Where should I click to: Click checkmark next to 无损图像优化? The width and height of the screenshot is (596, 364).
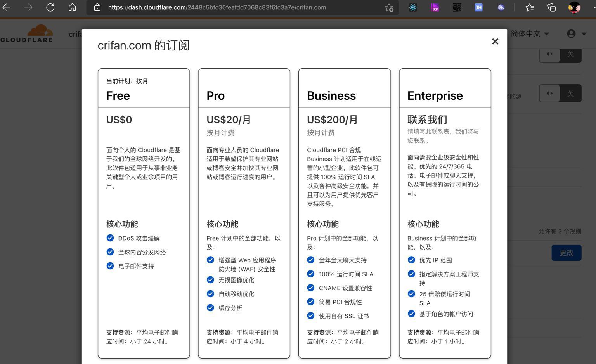coord(210,280)
